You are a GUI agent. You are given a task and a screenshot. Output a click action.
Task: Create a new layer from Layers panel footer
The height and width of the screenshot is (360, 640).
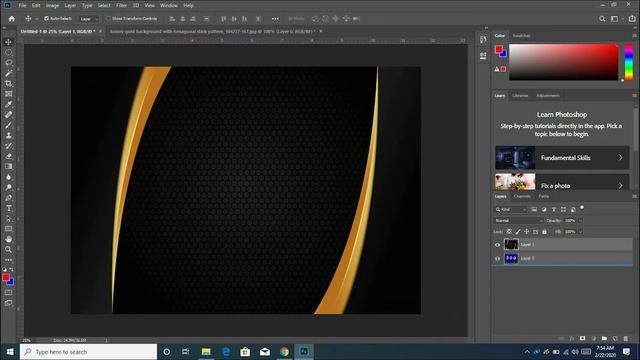coord(615,338)
